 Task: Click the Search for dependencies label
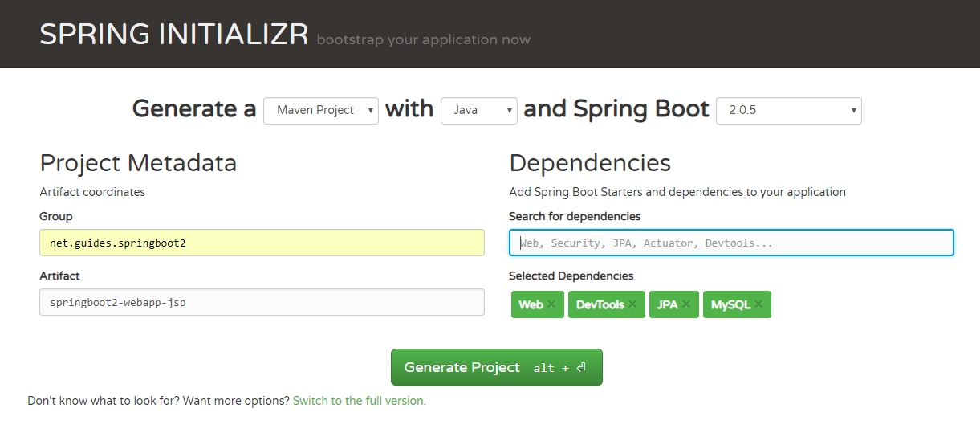575,216
